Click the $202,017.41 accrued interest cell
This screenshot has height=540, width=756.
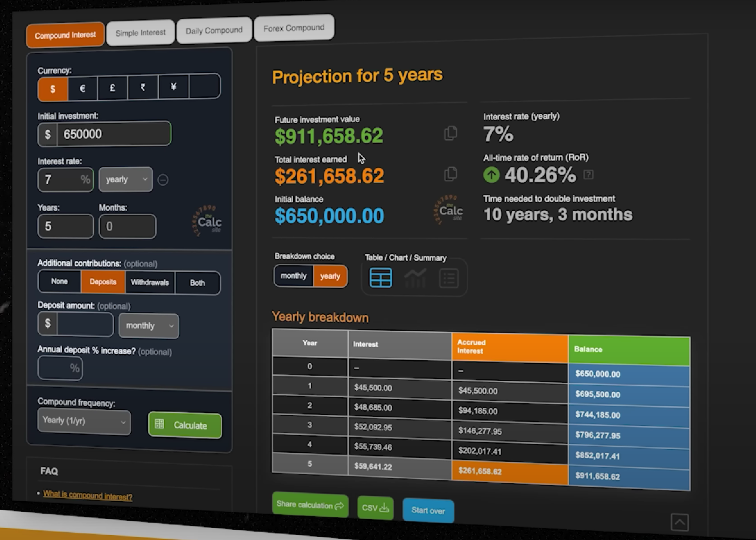[x=511, y=451]
